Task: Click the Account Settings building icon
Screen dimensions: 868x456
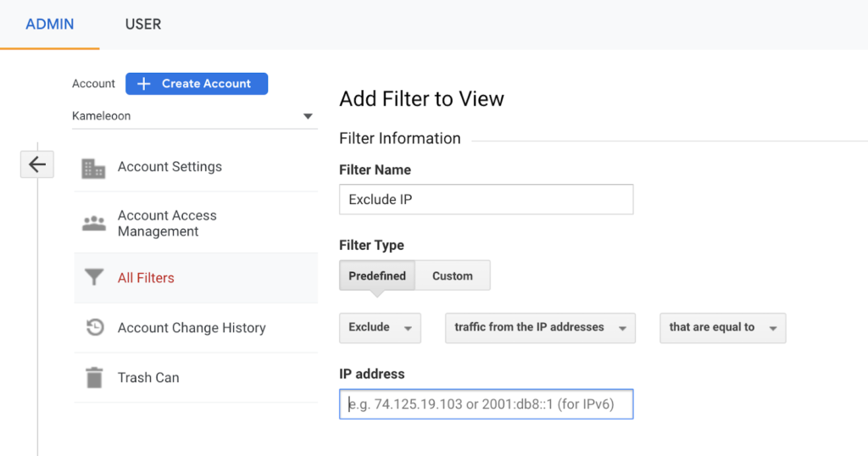Action: (x=93, y=168)
